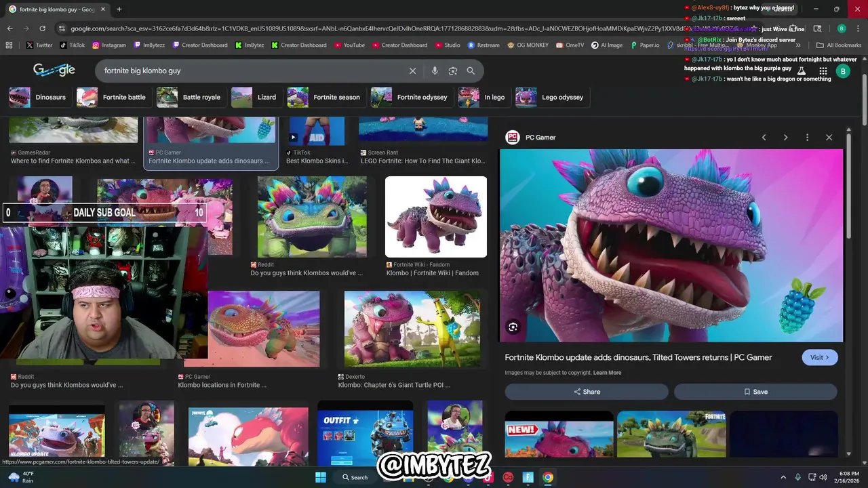
Task: Open Search Labs flask icon
Action: click(802, 70)
